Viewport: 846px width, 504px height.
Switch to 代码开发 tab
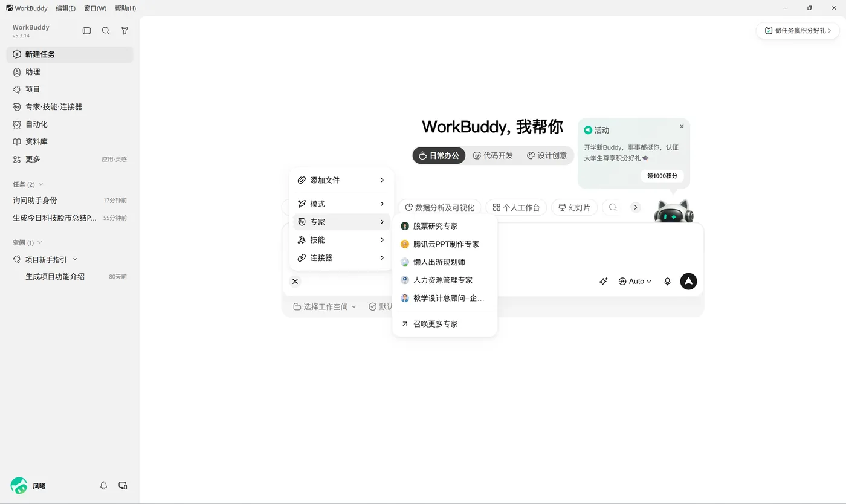(492, 156)
